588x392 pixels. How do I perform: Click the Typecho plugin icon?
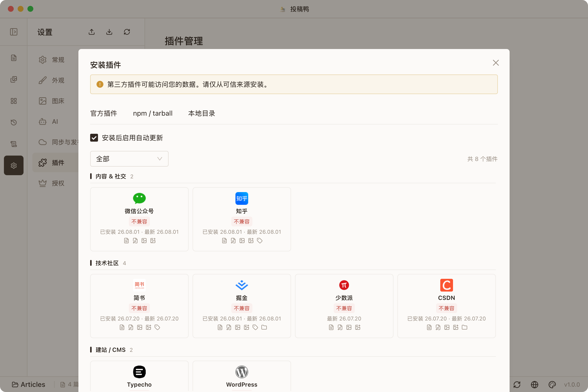tap(139, 372)
